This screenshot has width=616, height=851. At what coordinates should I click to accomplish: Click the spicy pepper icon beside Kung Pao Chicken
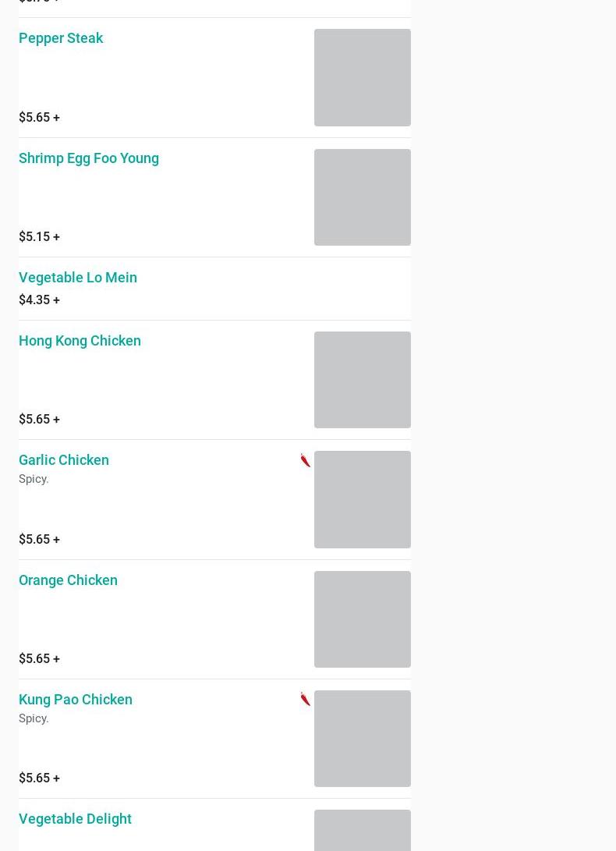point(305,699)
